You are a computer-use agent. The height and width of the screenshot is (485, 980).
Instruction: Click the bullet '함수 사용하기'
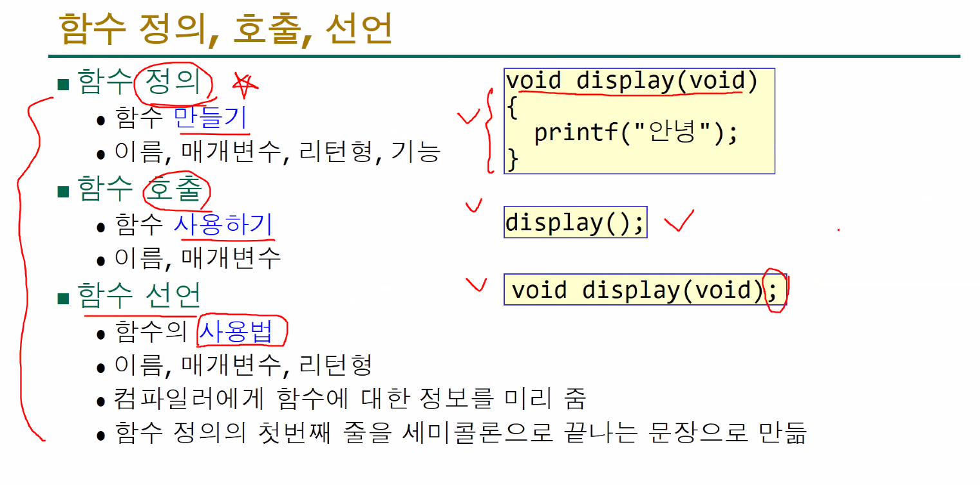193,224
